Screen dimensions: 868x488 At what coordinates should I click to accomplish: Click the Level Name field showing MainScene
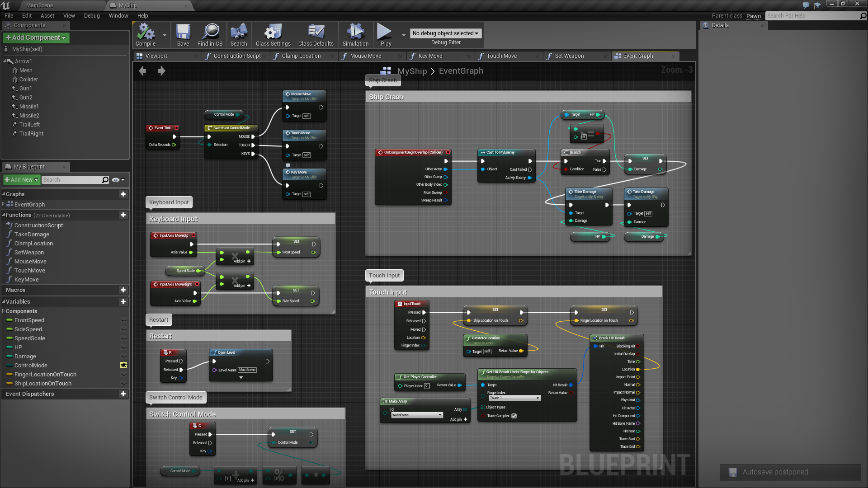(247, 370)
